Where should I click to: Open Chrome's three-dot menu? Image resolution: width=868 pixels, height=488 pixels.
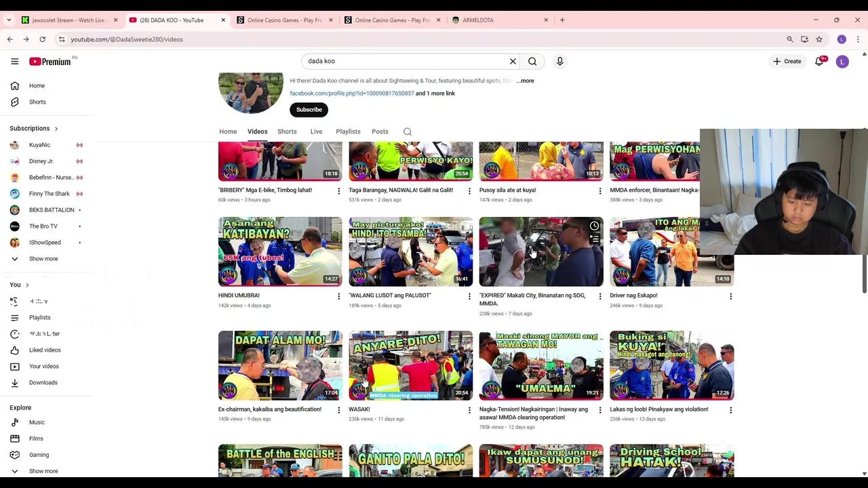[858, 39]
